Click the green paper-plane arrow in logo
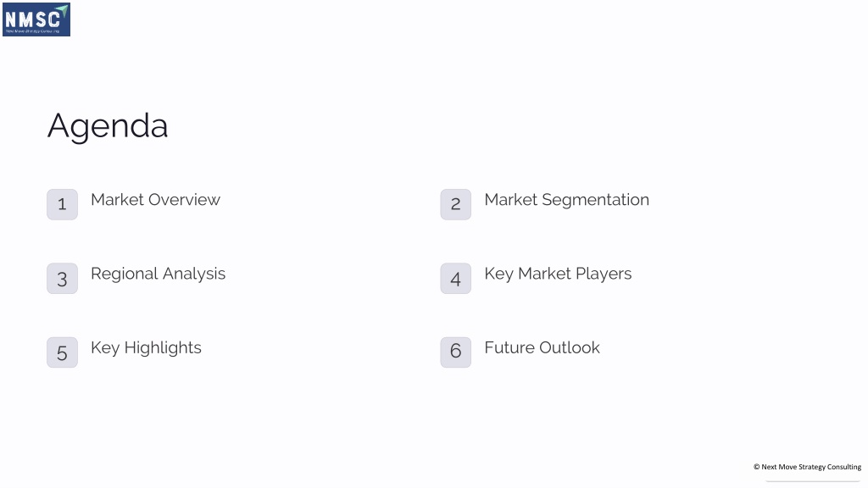 [63, 10]
